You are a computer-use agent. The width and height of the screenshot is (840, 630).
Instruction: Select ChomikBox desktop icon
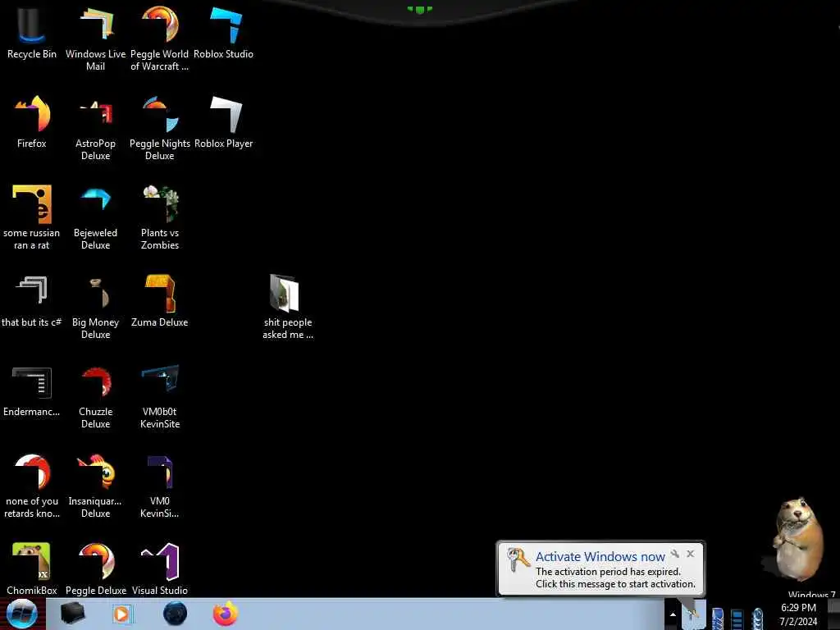click(32, 569)
